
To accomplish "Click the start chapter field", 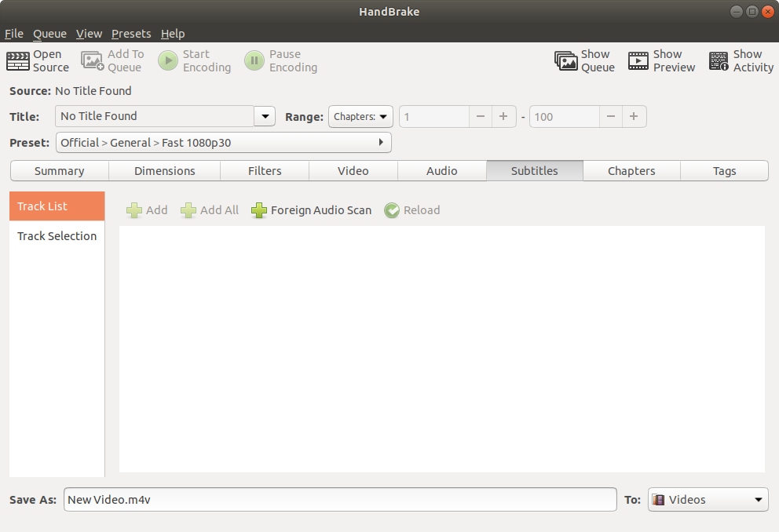I will [434, 117].
